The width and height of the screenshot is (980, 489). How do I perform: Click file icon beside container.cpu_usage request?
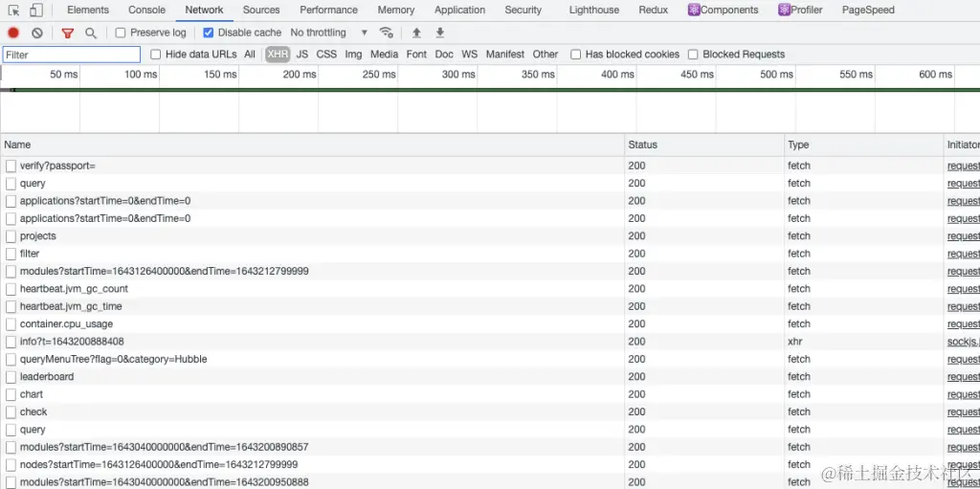11,323
